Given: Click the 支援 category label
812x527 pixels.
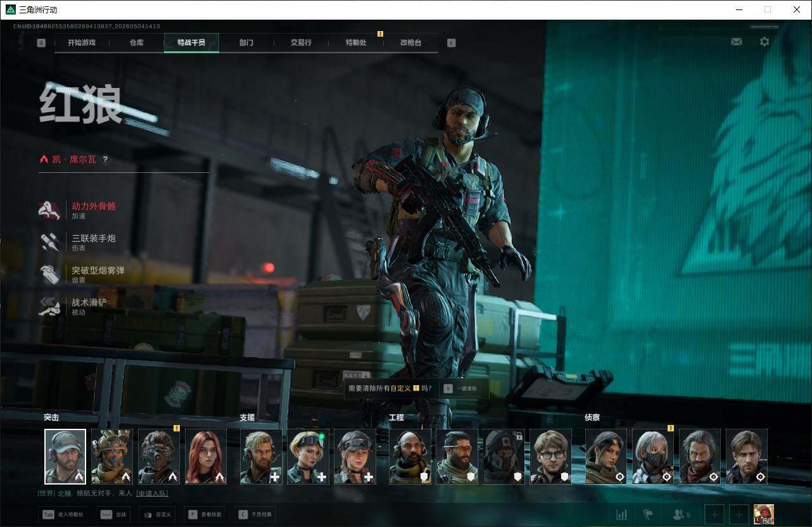Looking at the screenshot, I should click(247, 417).
